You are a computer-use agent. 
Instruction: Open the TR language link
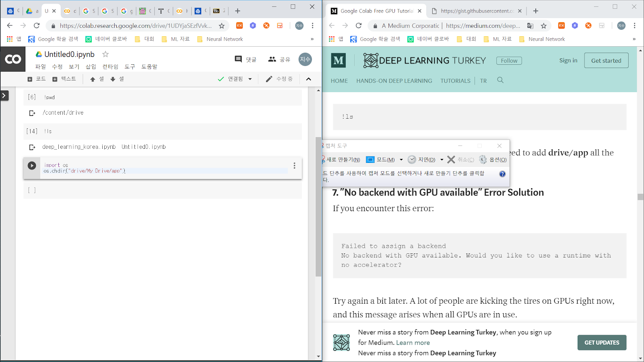coord(483,81)
